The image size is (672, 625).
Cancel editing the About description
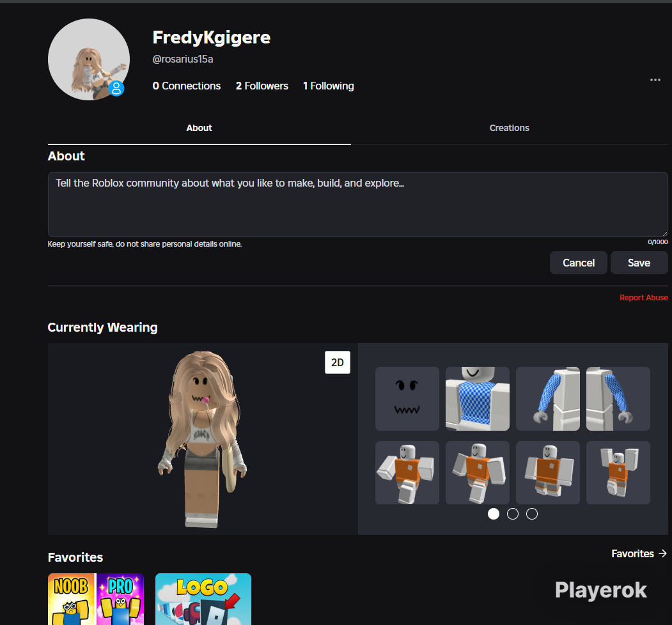pyautogui.click(x=578, y=263)
